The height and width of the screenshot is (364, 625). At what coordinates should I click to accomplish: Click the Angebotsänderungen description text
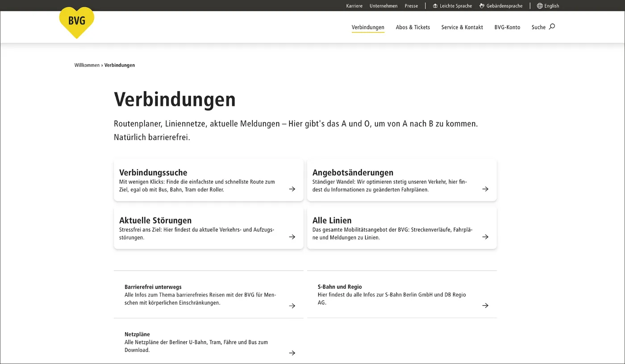390,186
